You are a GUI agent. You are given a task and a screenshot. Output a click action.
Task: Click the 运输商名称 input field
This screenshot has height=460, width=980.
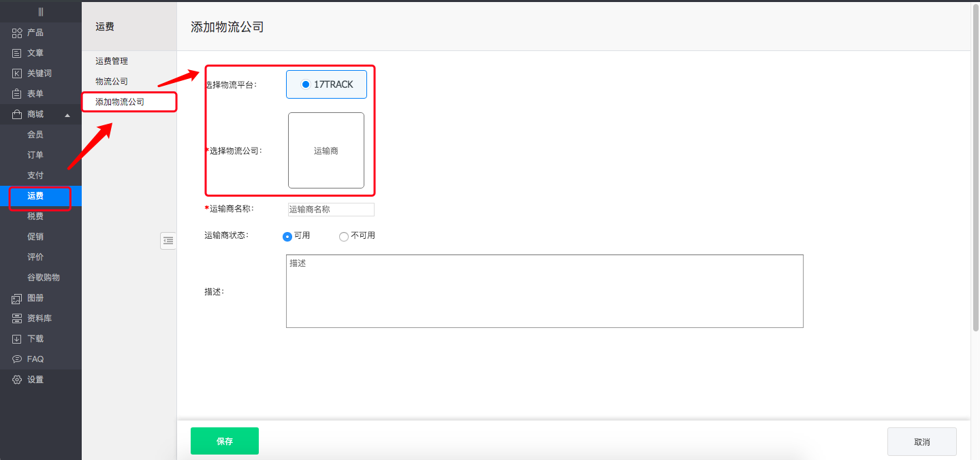pos(330,209)
